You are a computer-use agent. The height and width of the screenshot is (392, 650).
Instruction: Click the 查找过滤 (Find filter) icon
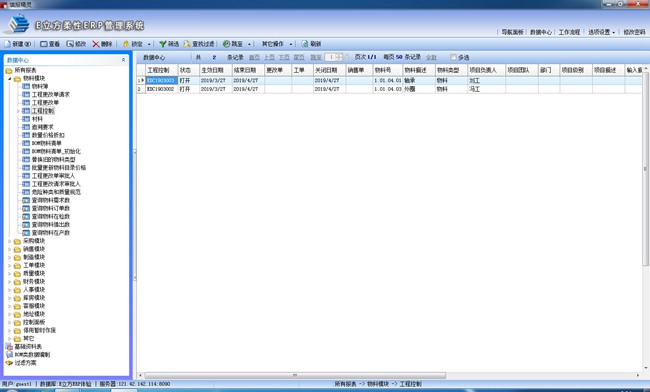coord(187,44)
